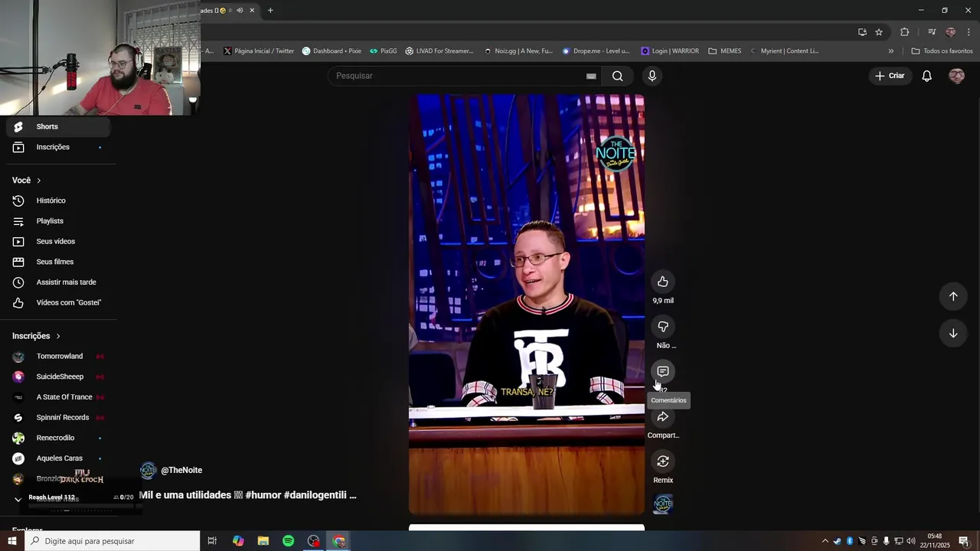The height and width of the screenshot is (551, 980).
Task: Open Página Inicial / Twitter bookmark
Action: coord(259,51)
